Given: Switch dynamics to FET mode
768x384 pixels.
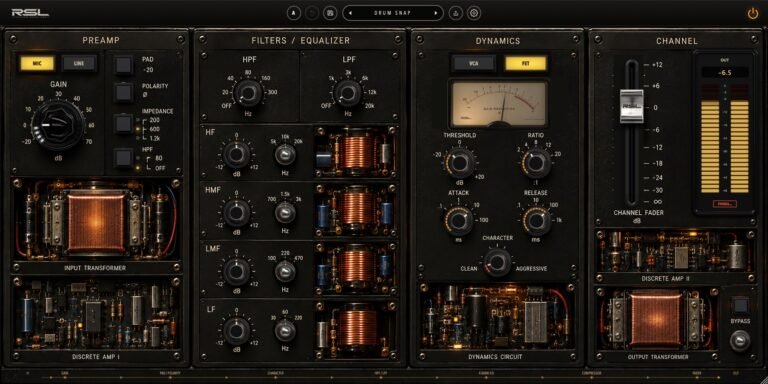Looking at the screenshot, I should 526,63.
